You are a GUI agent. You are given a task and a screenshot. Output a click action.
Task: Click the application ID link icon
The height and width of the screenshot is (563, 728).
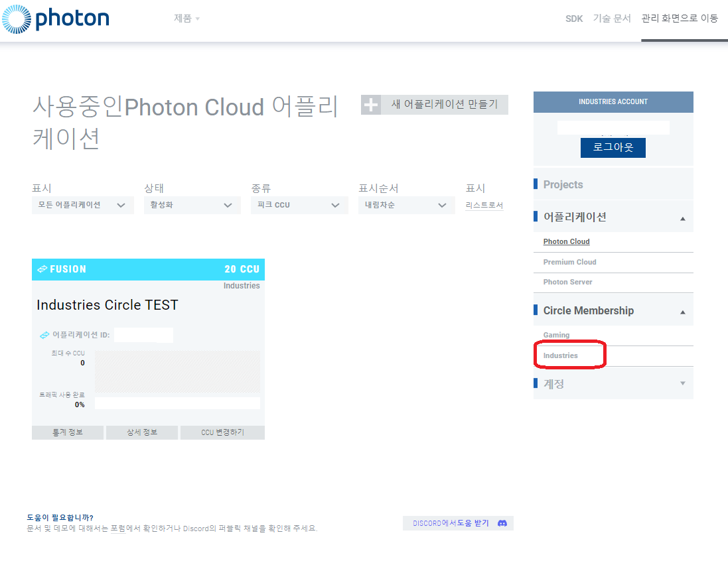point(44,335)
